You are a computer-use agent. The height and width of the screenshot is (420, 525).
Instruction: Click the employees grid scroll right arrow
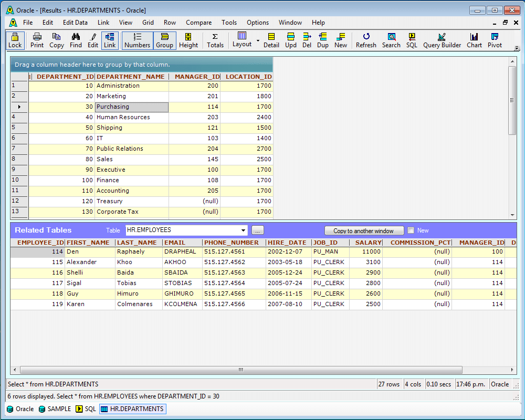pyautogui.click(x=512, y=370)
